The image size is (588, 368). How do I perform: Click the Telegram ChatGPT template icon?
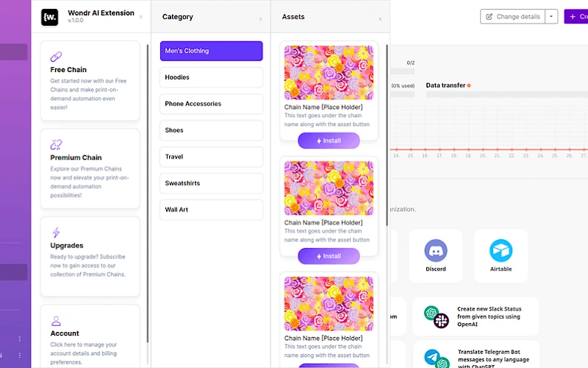437,358
